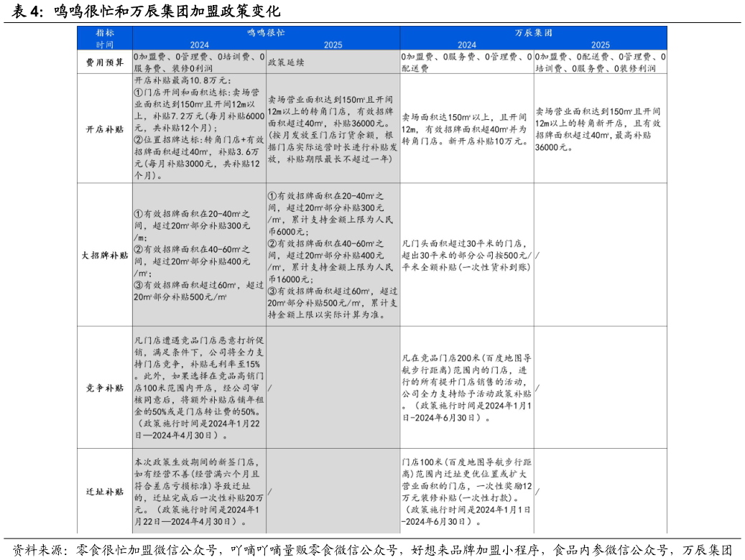Click the '费用预算' row label

coord(104,62)
